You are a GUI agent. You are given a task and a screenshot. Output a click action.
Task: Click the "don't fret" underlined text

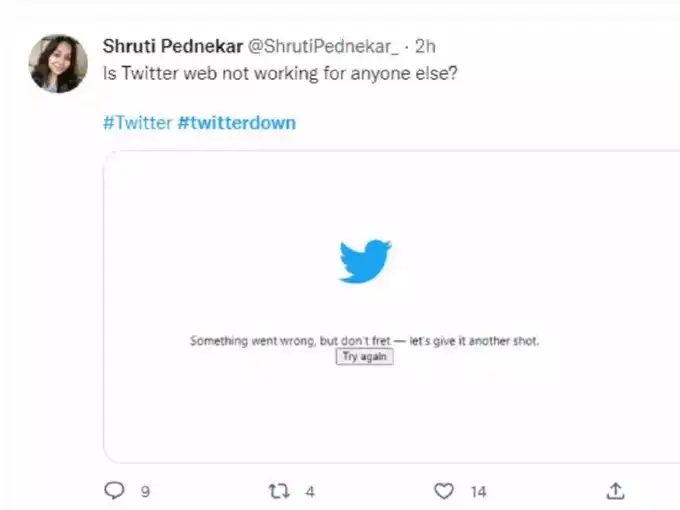tap(367, 341)
